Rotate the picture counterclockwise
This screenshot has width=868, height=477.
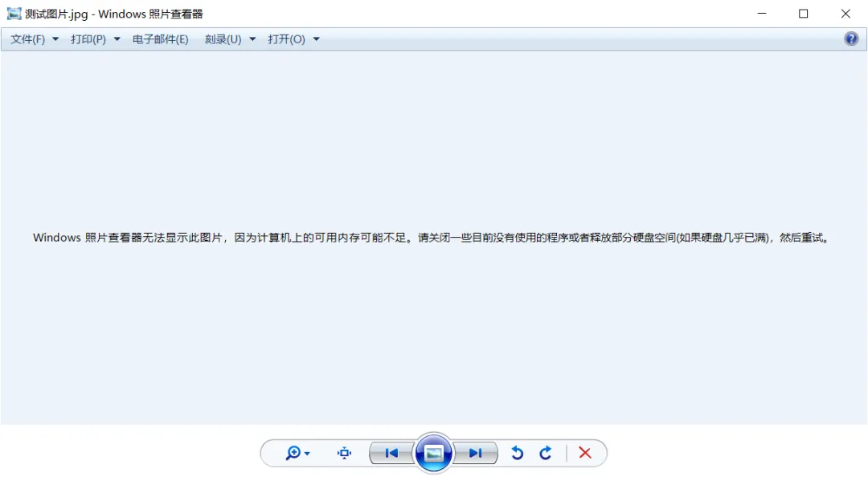pyautogui.click(x=518, y=453)
